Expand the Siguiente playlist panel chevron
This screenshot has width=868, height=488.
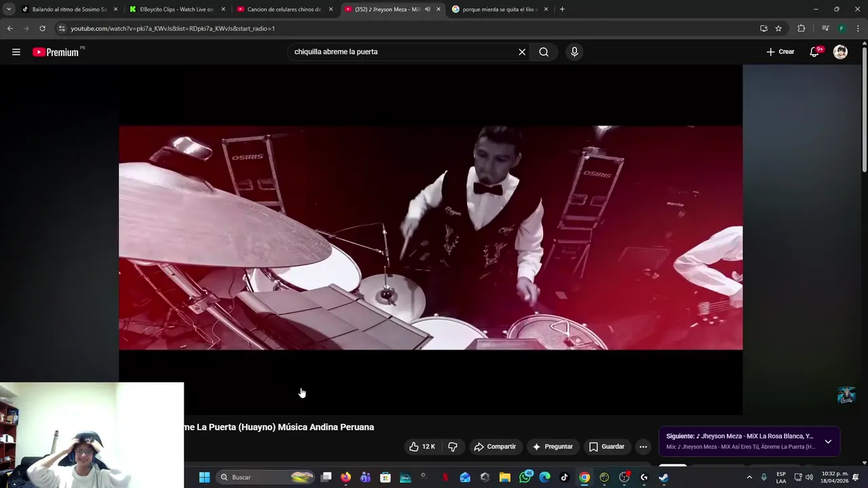point(828,441)
